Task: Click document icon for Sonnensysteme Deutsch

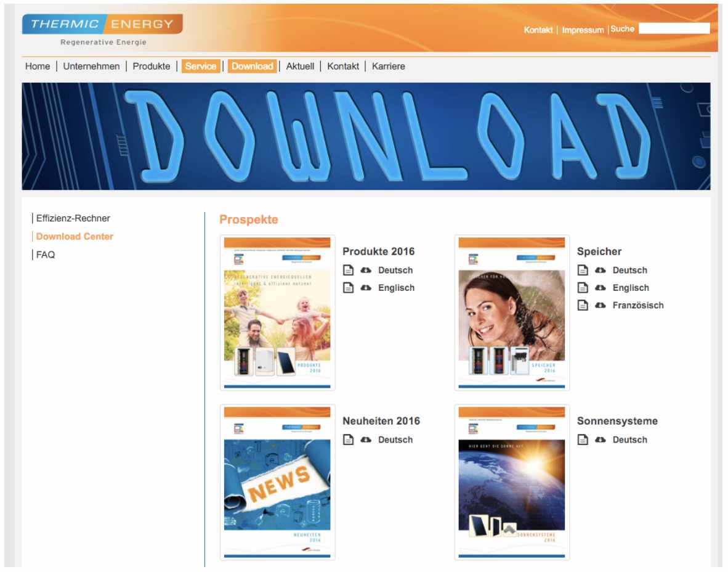Action: click(x=583, y=440)
